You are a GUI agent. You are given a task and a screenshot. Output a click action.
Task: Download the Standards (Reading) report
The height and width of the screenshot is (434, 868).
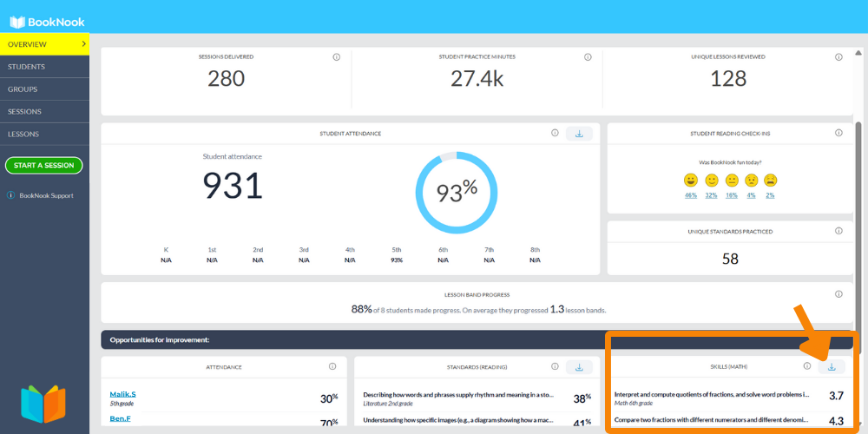[579, 367]
